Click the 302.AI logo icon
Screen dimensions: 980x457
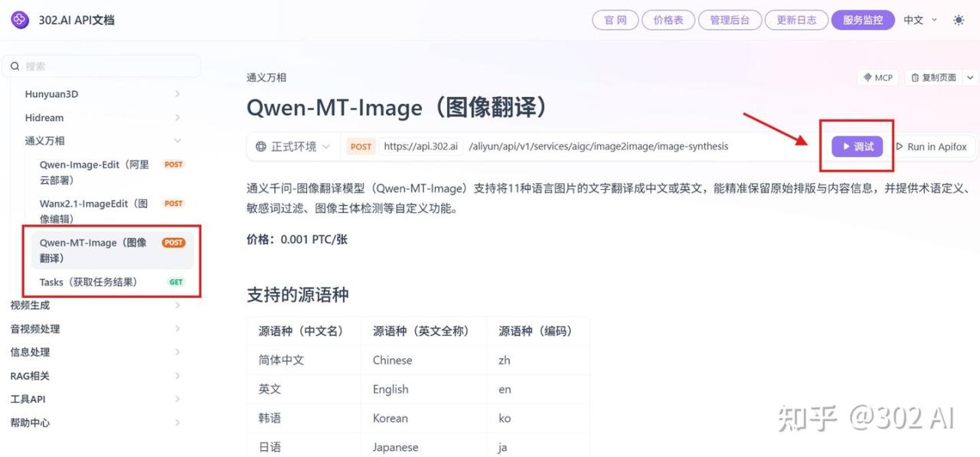20,20
